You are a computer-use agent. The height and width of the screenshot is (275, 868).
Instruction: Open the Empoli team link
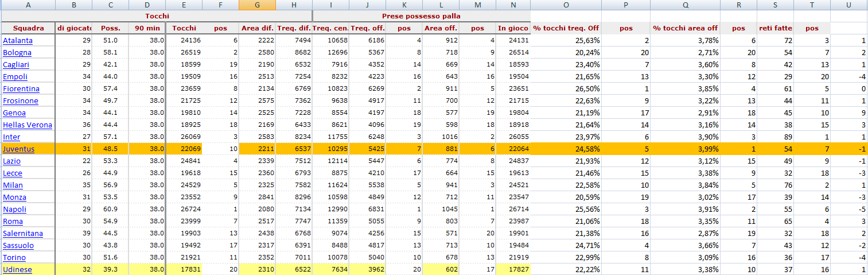[15, 76]
